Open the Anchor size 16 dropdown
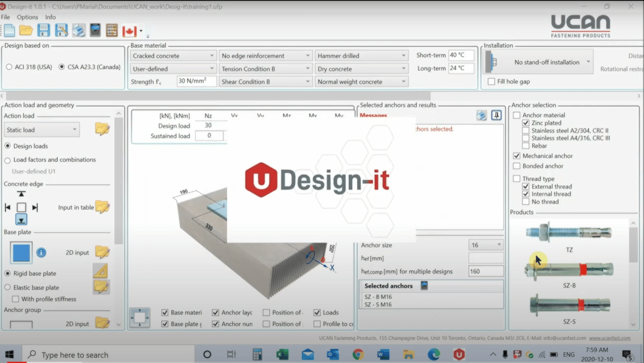Screen dimensions: 644x363 486,245
